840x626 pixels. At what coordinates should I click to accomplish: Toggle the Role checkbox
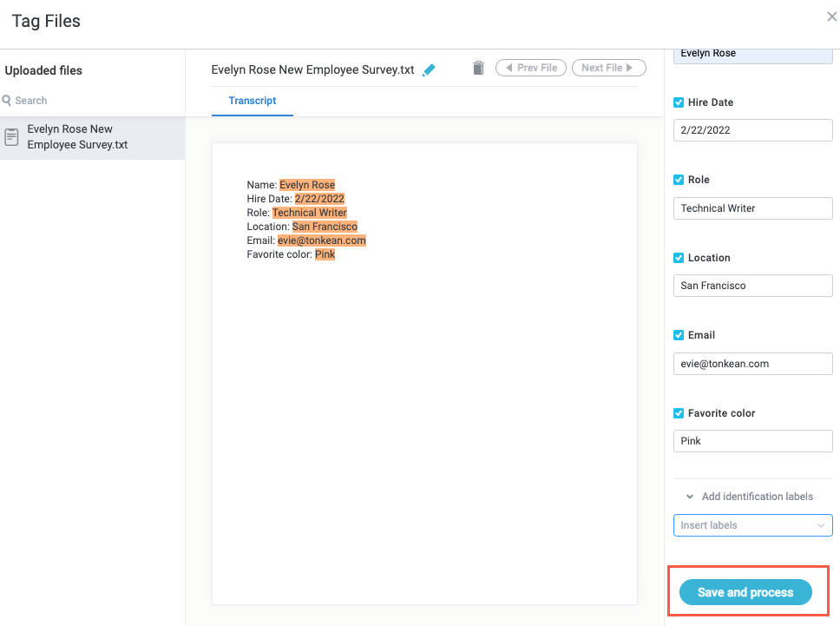click(x=679, y=180)
